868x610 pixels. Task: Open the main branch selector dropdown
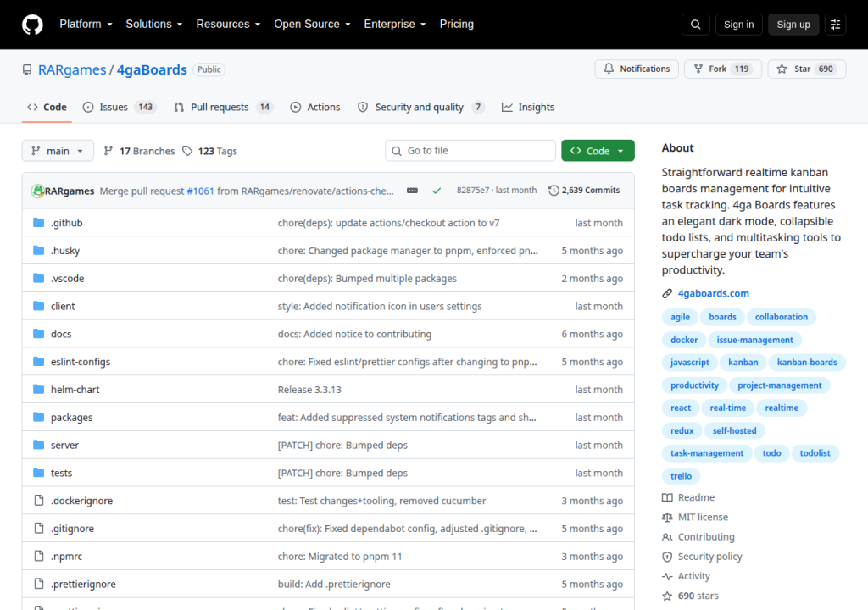click(58, 151)
